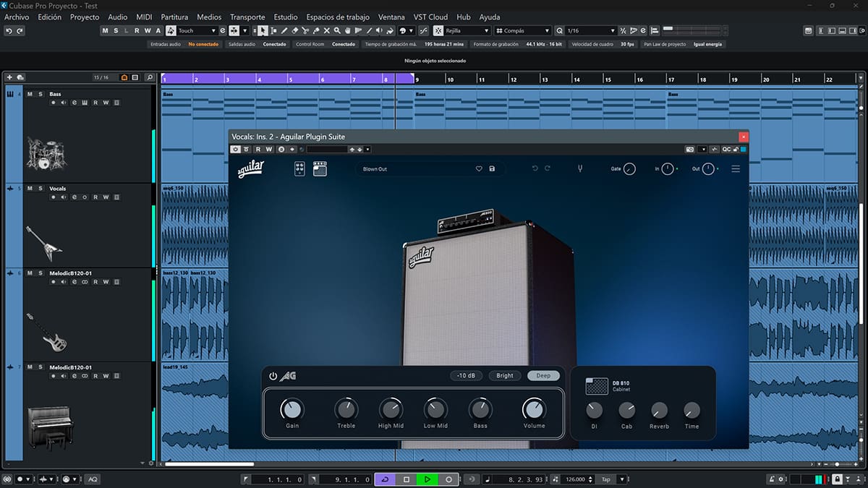Screen dimensions: 868x488
Task: Open the Ayuda menu
Action: pyautogui.click(x=490, y=17)
